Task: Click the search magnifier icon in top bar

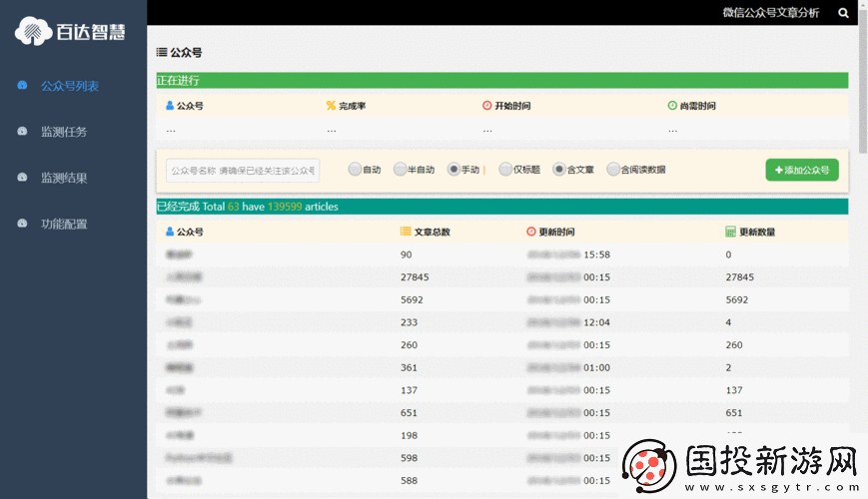Action: (x=843, y=13)
